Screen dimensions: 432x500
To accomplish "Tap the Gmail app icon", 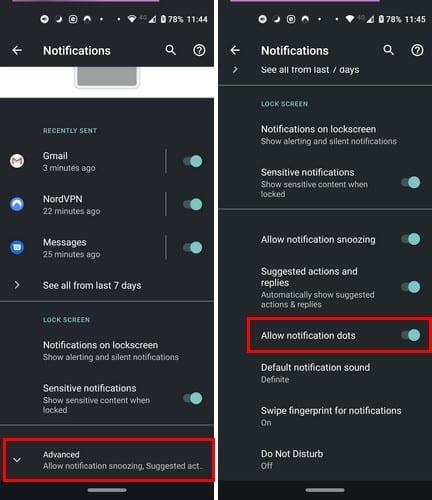I will pos(17,161).
